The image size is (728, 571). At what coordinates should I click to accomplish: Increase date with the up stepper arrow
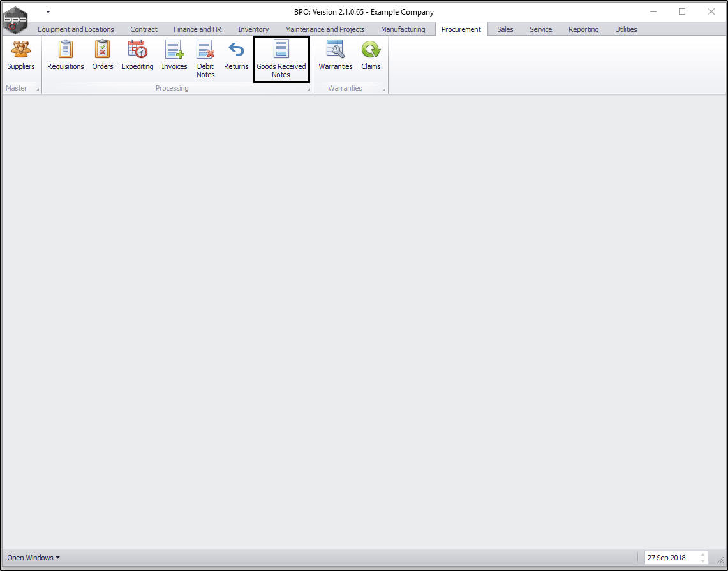coord(703,555)
